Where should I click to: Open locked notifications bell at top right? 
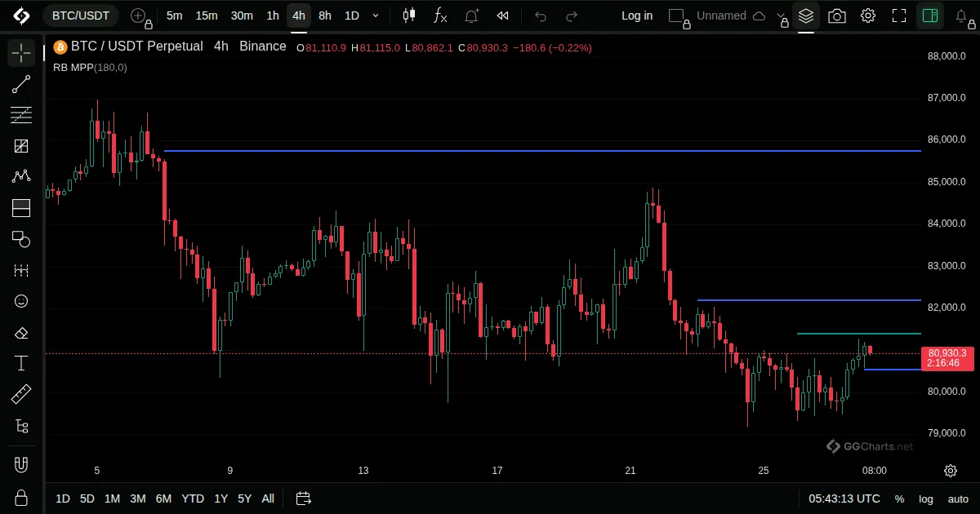point(963,16)
